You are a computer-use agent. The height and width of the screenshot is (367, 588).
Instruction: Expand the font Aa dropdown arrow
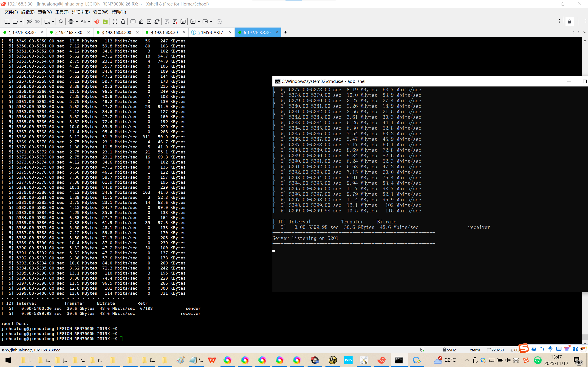(x=89, y=22)
